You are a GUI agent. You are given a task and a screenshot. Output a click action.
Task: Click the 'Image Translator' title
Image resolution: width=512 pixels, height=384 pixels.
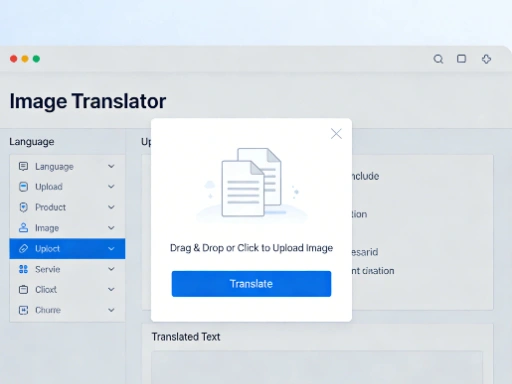[88, 101]
